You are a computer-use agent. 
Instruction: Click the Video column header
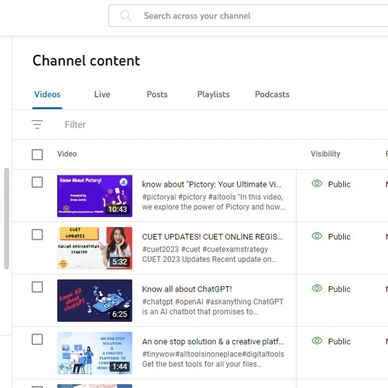[67, 154]
